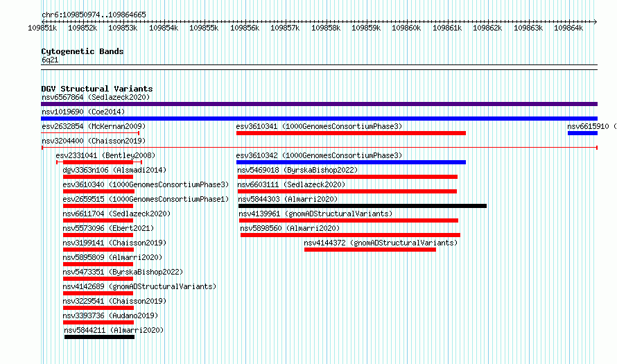Open esv3610342 (1000GenomesConsortiumPhase3) variant

(x=319, y=155)
